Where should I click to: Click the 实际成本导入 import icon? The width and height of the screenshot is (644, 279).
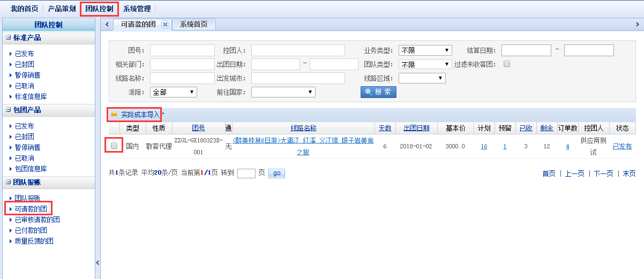tap(114, 115)
